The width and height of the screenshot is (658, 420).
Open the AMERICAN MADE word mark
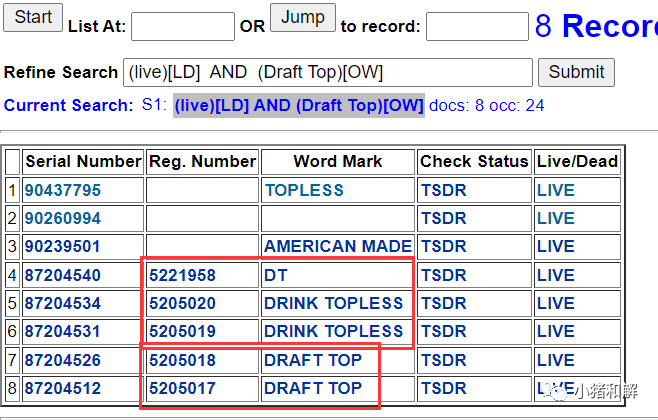[x=338, y=247]
